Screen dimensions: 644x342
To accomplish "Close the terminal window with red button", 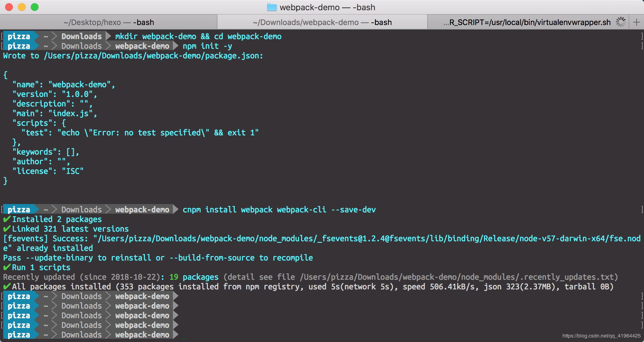I will point(9,7).
